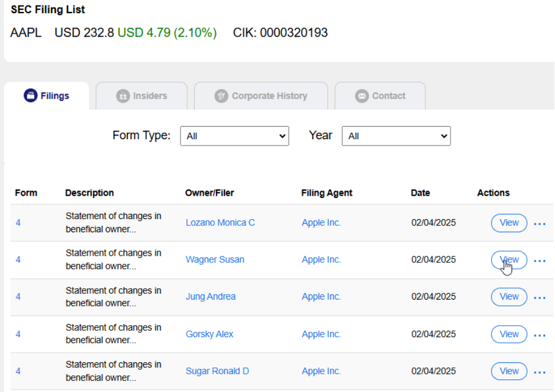Open form 4 link in Lozano row
The width and height of the screenshot is (555, 392).
point(18,223)
